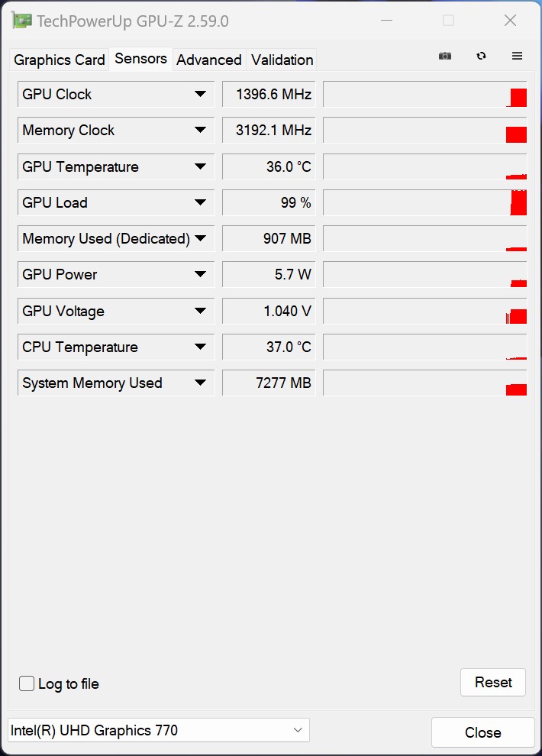The image size is (542, 756).
Task: Go to the Validation tab
Action: (282, 60)
